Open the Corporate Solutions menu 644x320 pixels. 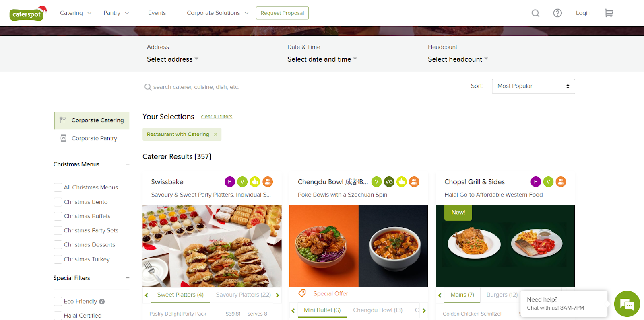coord(217,13)
